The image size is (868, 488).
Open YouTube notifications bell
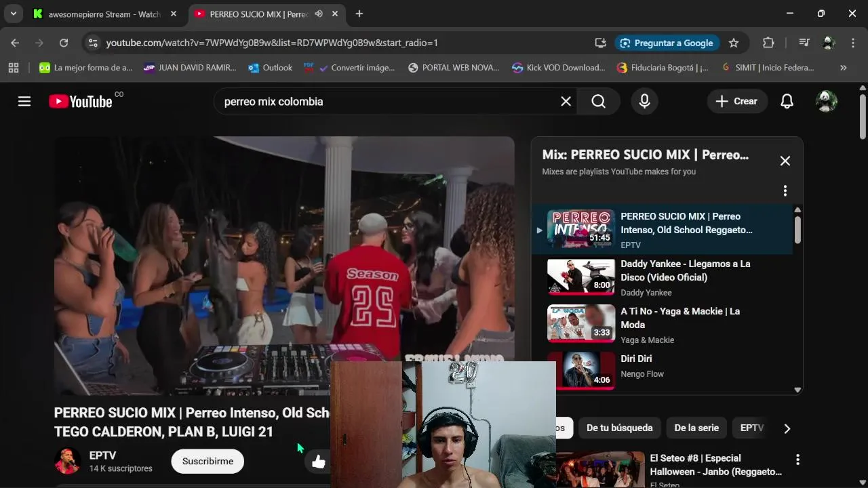[x=787, y=102]
